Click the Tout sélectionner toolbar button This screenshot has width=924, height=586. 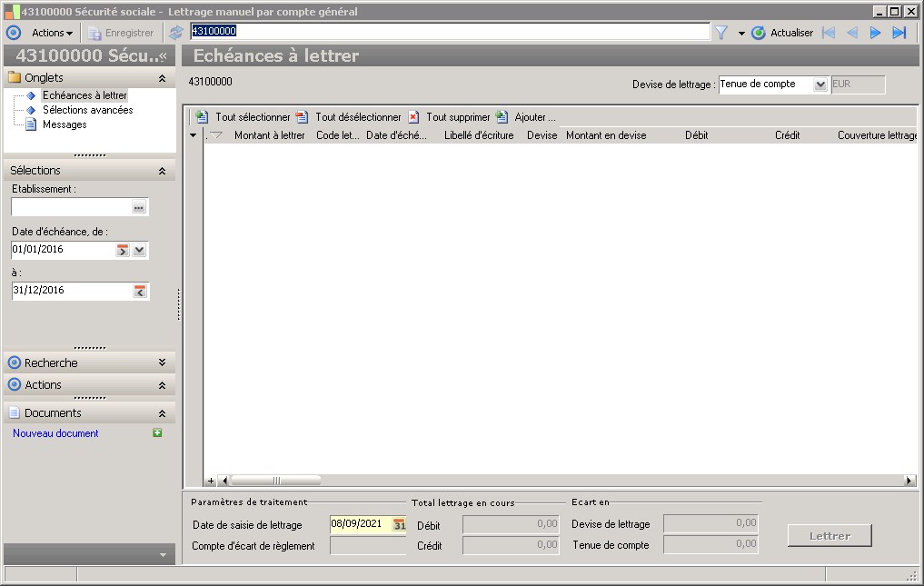click(243, 117)
